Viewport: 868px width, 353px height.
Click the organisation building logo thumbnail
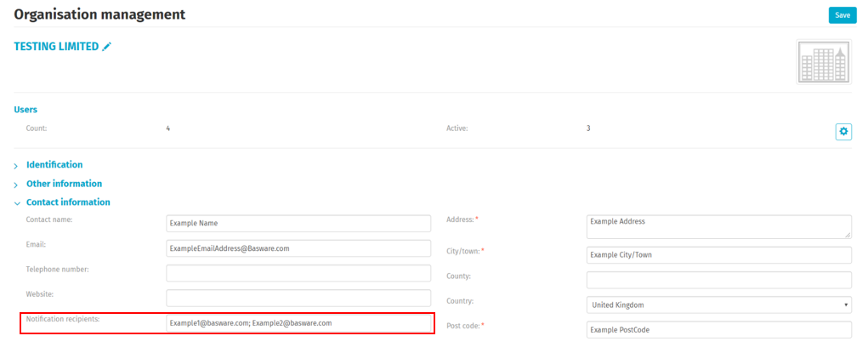pyautogui.click(x=823, y=62)
